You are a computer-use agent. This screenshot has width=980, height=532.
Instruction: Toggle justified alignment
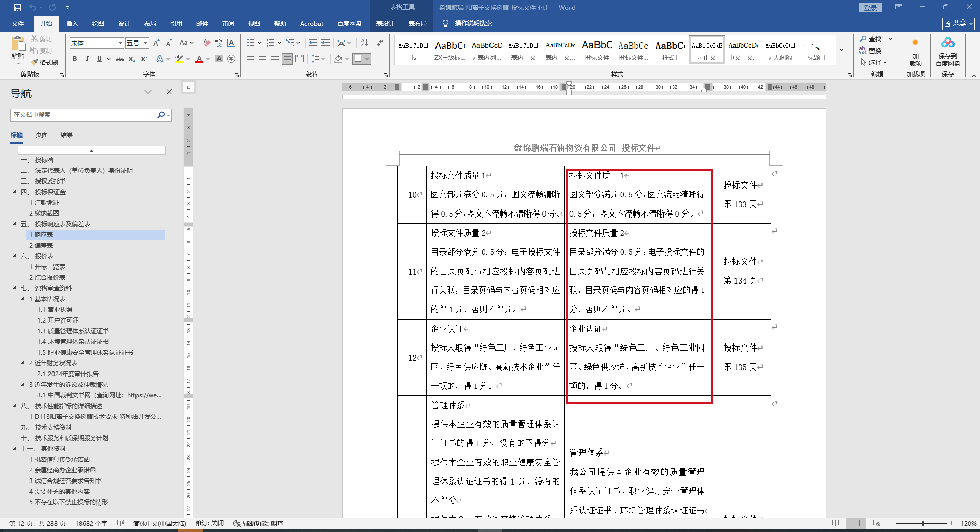tap(287, 59)
